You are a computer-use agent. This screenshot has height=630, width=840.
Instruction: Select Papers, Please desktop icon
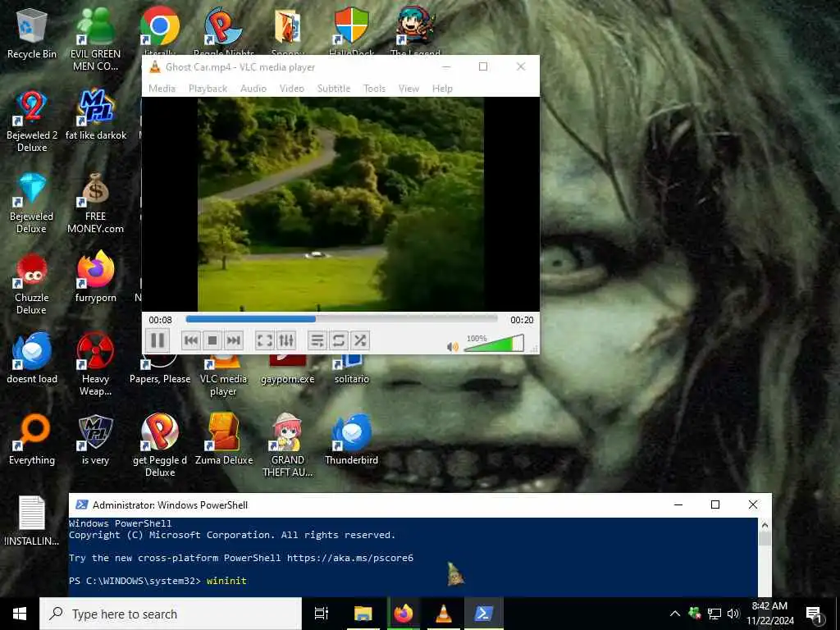click(160, 370)
